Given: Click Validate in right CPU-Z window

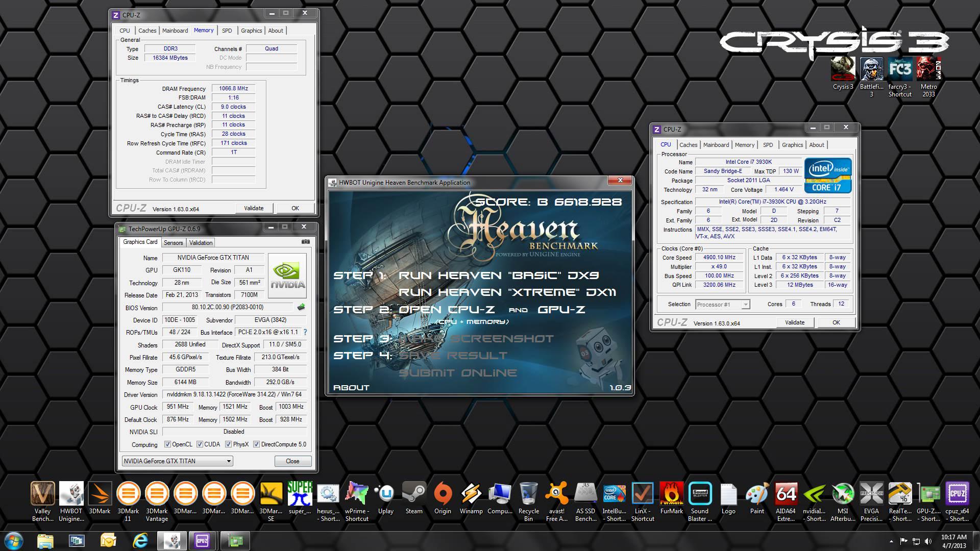Looking at the screenshot, I should 795,322.
